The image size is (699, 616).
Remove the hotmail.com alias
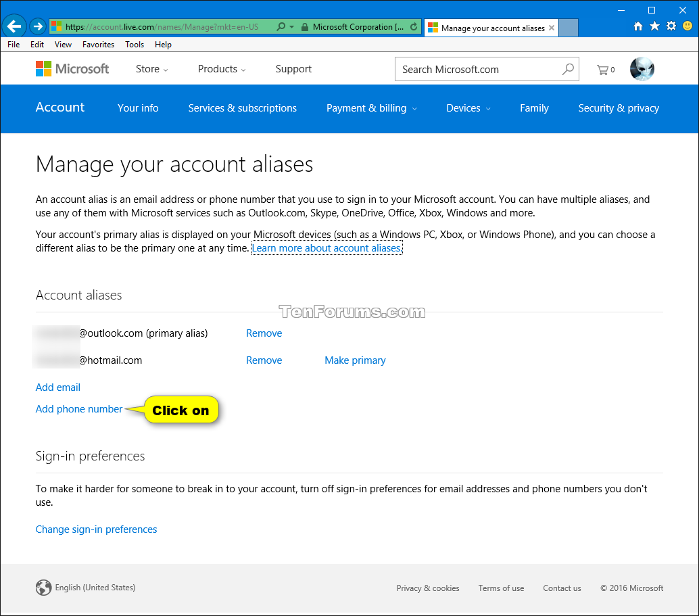(x=264, y=360)
